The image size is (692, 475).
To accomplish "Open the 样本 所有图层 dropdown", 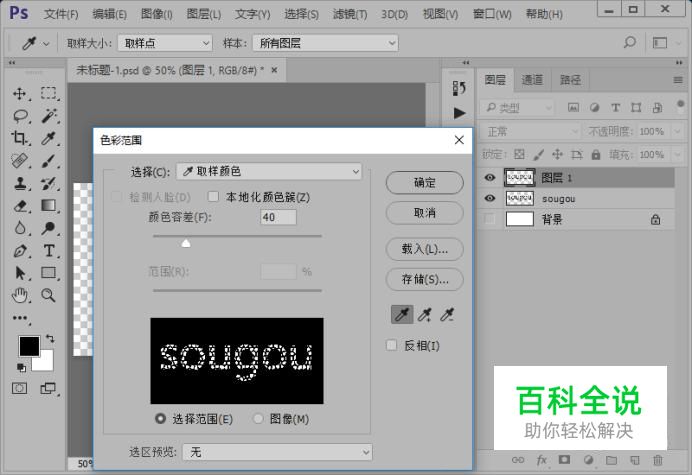I will [325, 43].
